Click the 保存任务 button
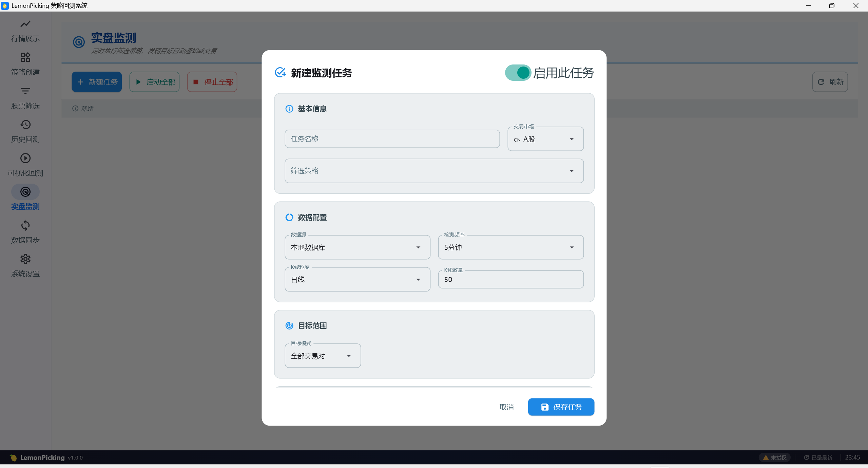Screen dimensions: 868x468 pyautogui.click(x=561, y=407)
